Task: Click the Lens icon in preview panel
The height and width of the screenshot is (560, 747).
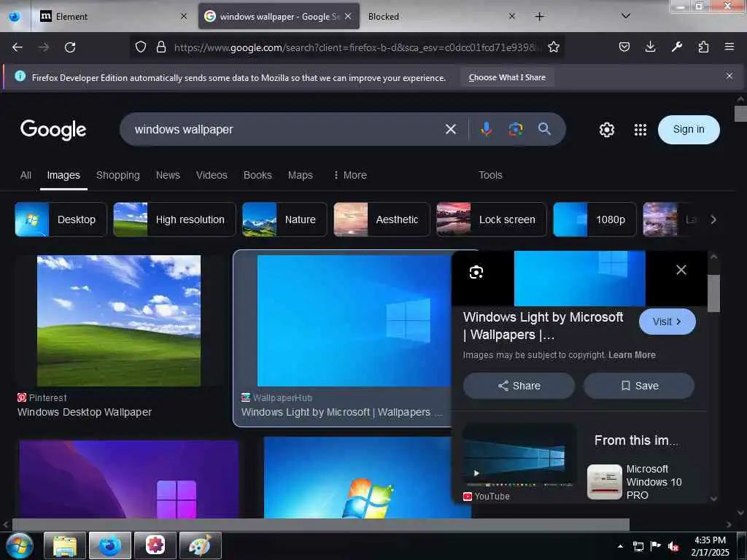Action: 476,272
